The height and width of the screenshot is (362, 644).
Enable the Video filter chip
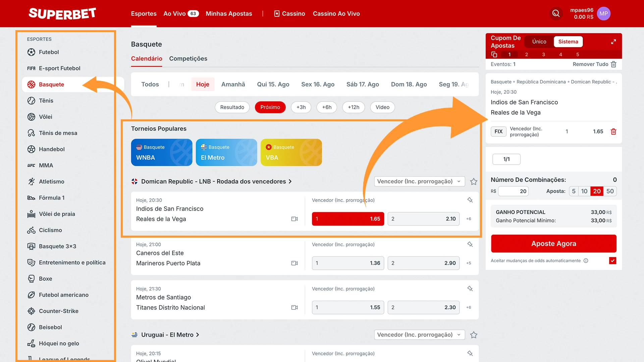point(382,107)
